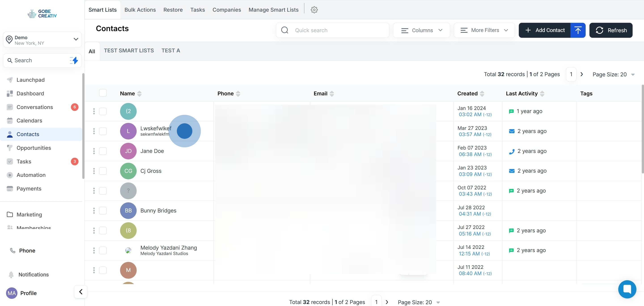The image size is (644, 306).
Task: Select the TEST SMART LISTS tab
Action: point(129,51)
